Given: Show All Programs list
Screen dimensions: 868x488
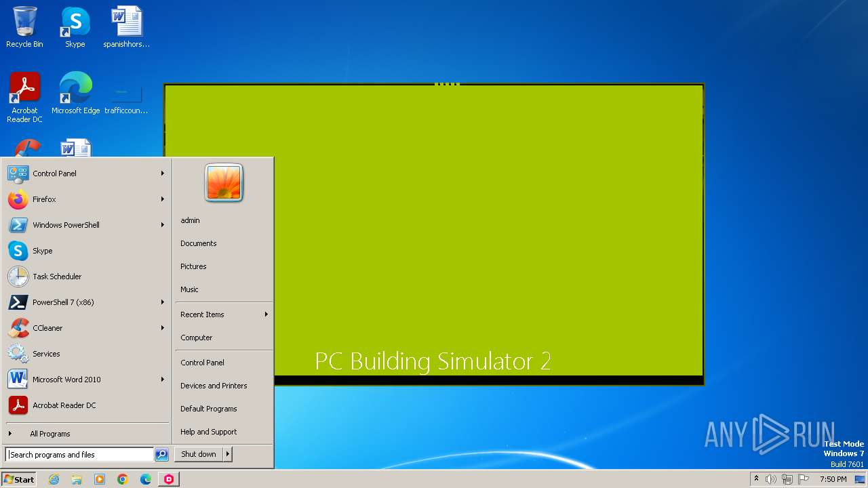Looking at the screenshot, I should coord(86,434).
